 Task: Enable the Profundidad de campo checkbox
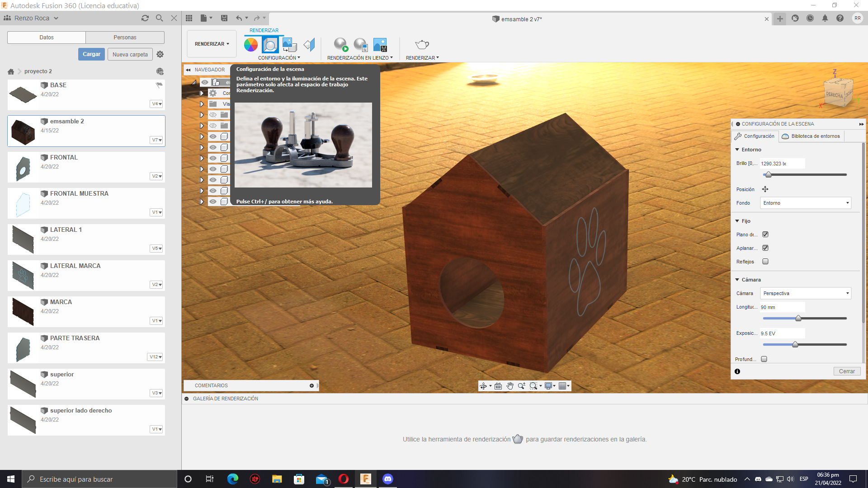764,359
